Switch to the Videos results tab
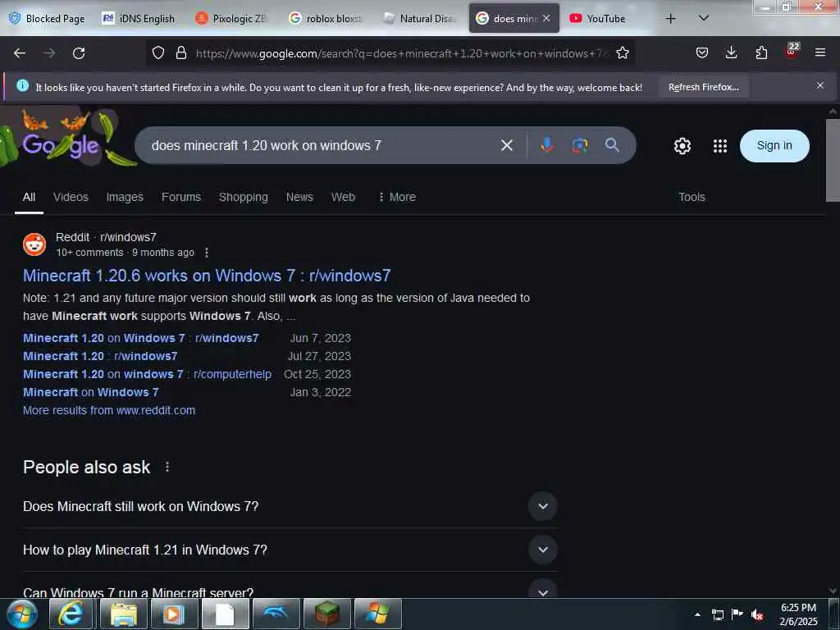 click(x=71, y=197)
